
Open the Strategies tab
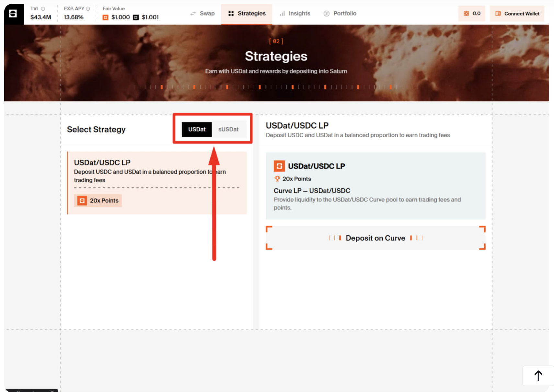pyautogui.click(x=247, y=14)
